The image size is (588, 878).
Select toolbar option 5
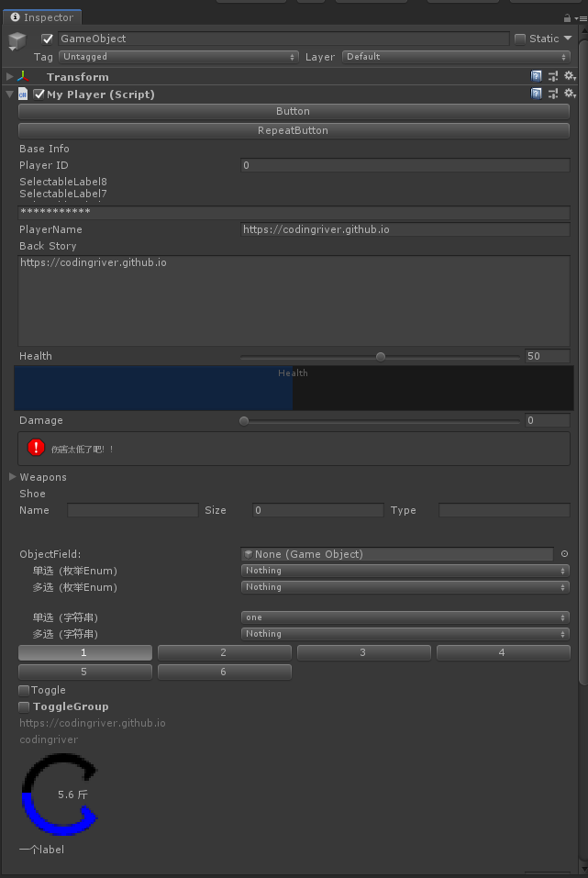point(85,672)
